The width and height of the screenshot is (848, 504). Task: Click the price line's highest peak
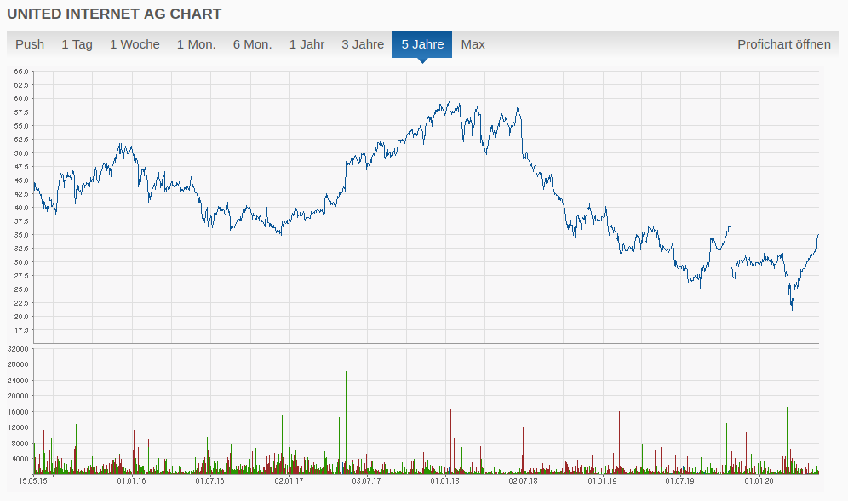[448, 104]
